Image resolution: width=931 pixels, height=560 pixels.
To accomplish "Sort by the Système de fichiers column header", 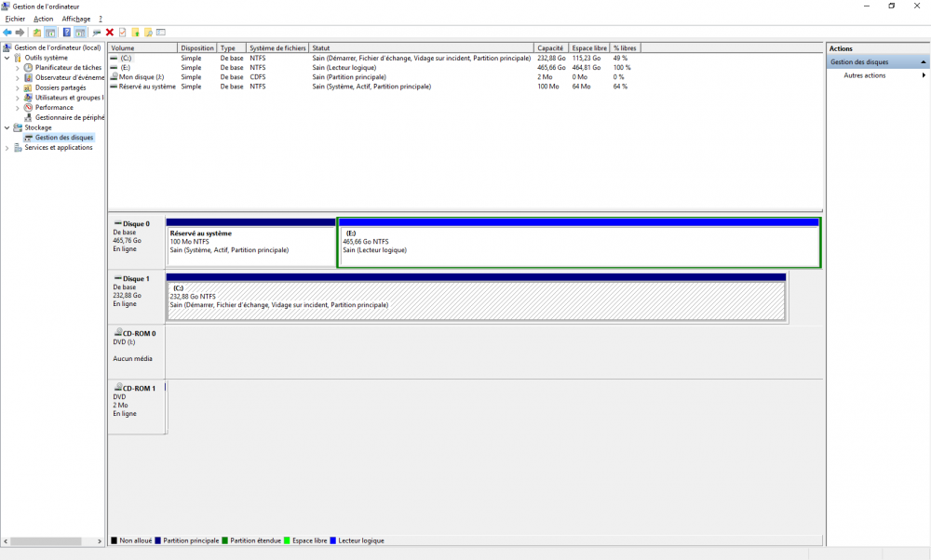I will coord(277,48).
